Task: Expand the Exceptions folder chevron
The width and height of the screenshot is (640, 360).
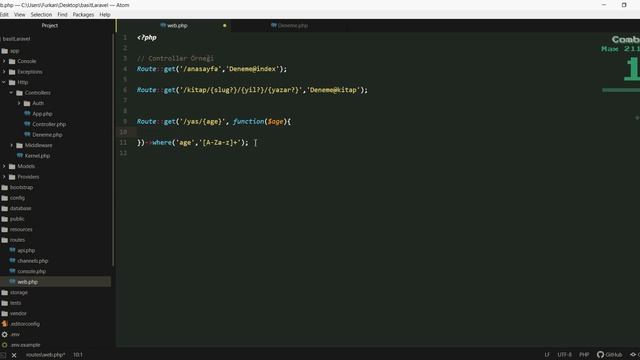Action: (x=4, y=72)
